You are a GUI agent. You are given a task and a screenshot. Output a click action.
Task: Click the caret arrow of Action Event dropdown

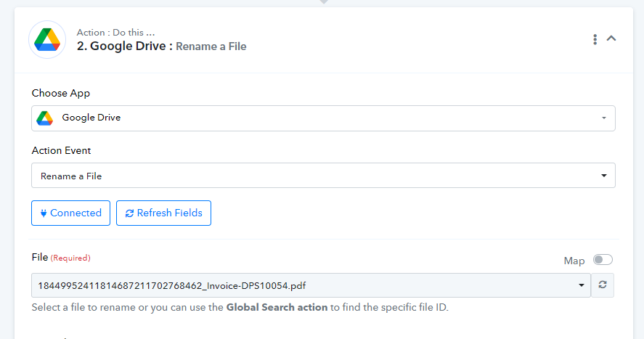604,176
